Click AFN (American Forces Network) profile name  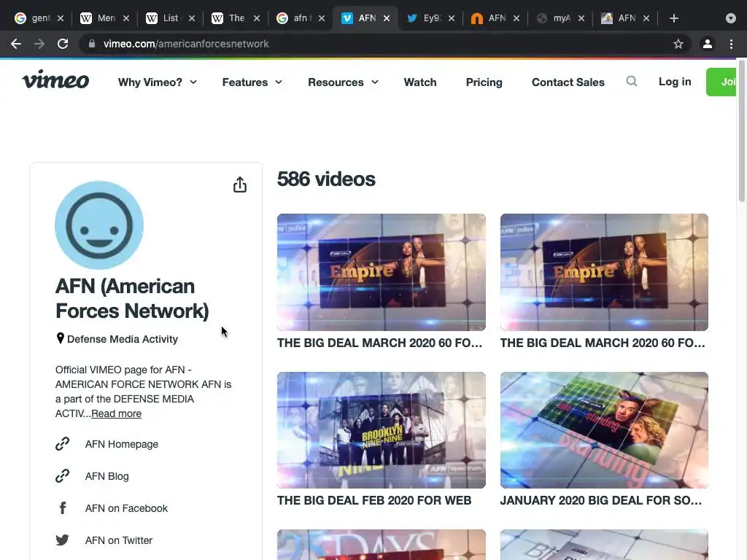click(x=132, y=298)
